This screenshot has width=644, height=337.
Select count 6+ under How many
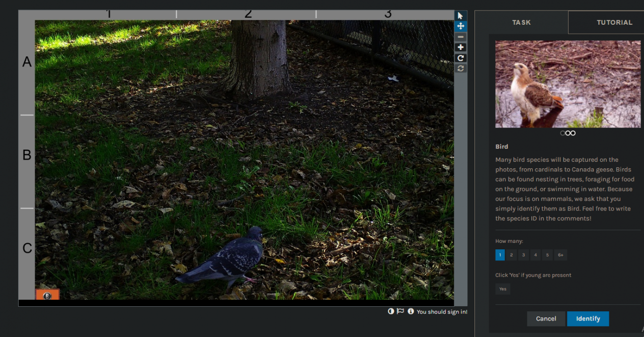(x=560, y=255)
